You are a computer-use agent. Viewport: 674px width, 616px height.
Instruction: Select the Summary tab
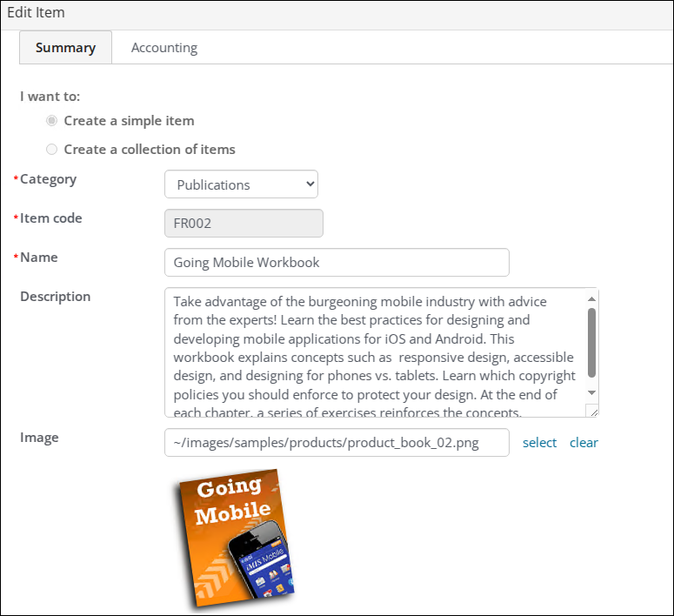[65, 48]
